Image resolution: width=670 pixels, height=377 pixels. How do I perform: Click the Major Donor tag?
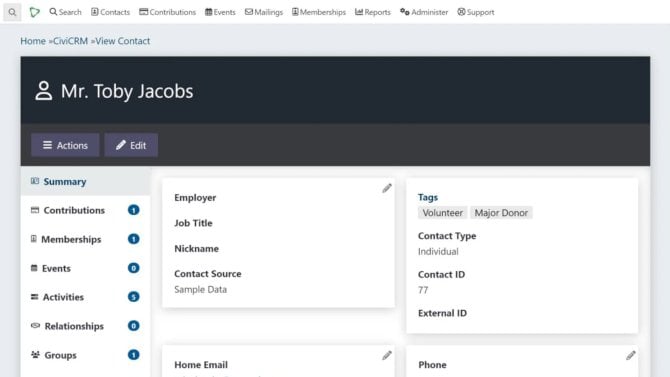pyautogui.click(x=501, y=212)
